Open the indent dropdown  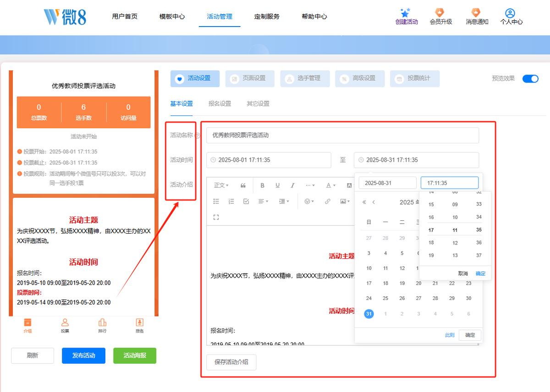(284, 201)
